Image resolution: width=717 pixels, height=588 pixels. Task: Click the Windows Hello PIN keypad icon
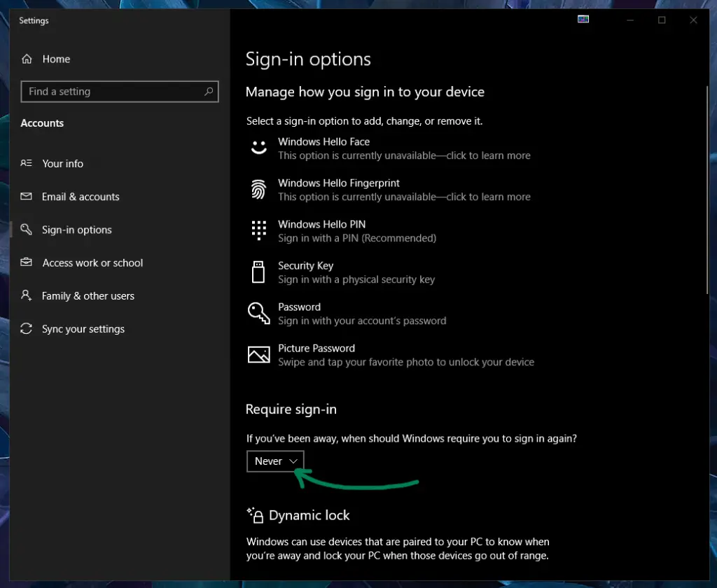[x=259, y=230]
